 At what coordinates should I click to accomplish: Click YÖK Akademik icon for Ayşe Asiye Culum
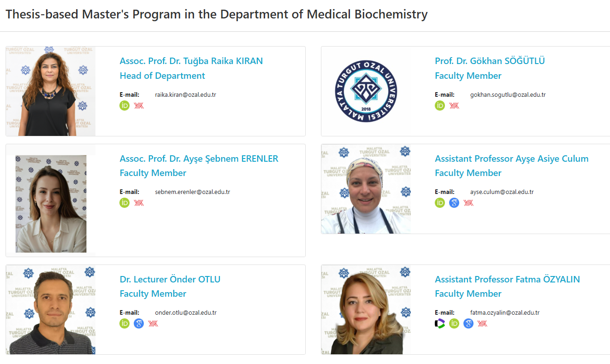point(468,203)
